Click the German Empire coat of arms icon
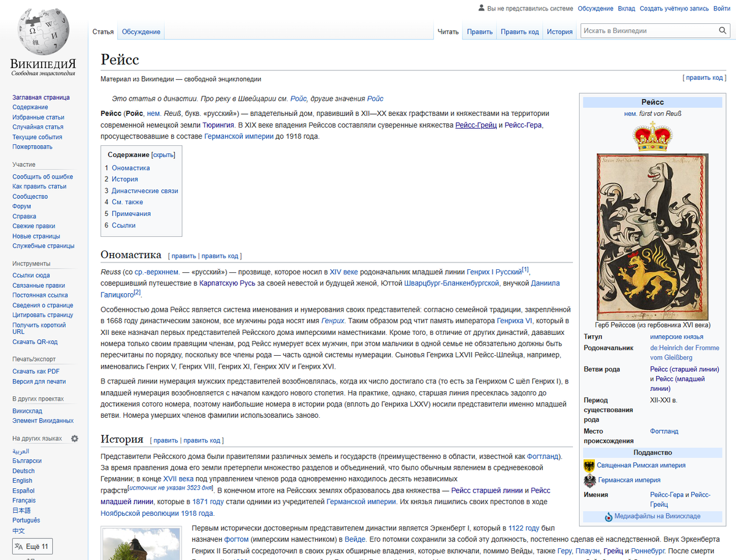The width and height of the screenshot is (736, 560). coord(589,480)
